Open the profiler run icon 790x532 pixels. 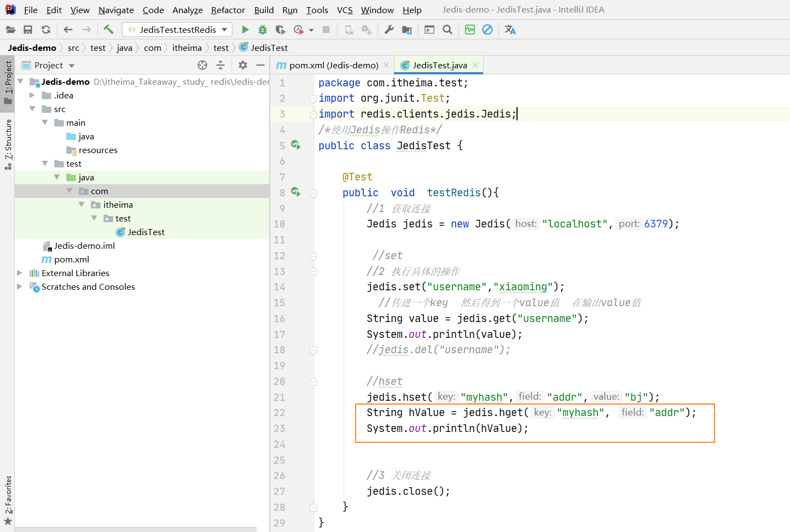(x=298, y=30)
